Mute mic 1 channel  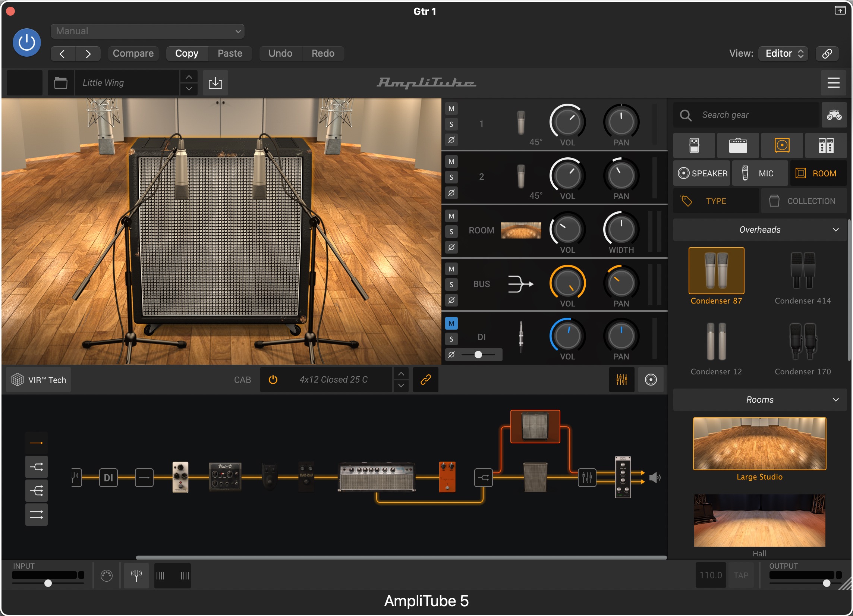(x=451, y=109)
